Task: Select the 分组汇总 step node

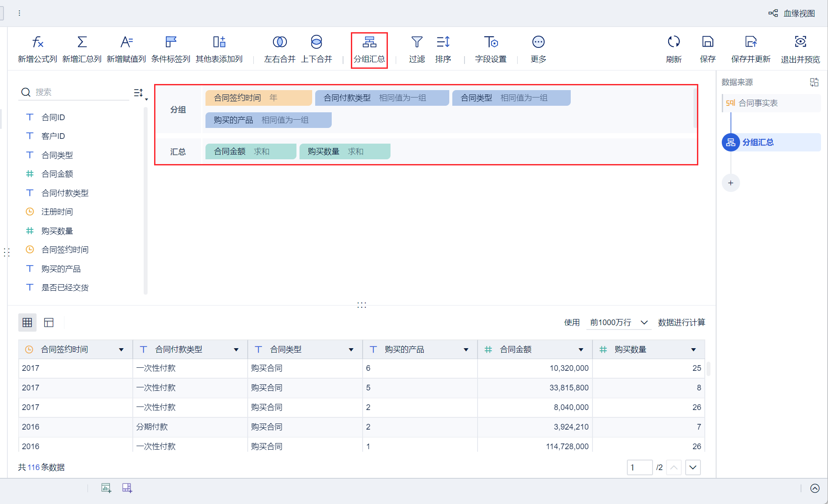Action: click(x=771, y=142)
